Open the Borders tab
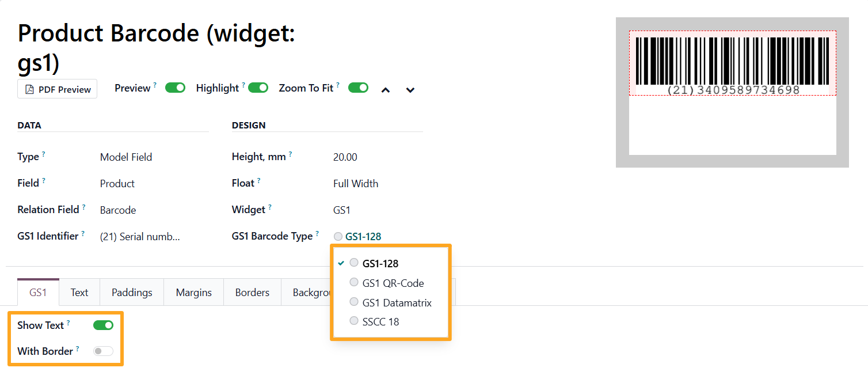868x379 pixels. [x=252, y=292]
